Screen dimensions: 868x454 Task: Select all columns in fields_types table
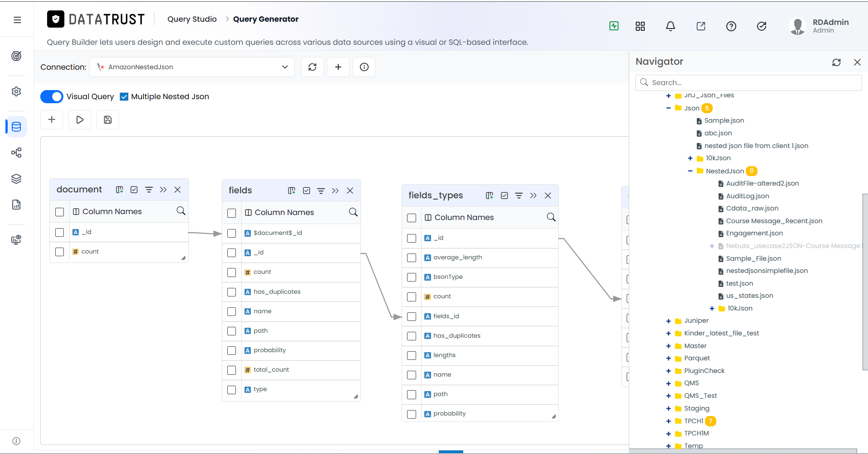(x=412, y=218)
